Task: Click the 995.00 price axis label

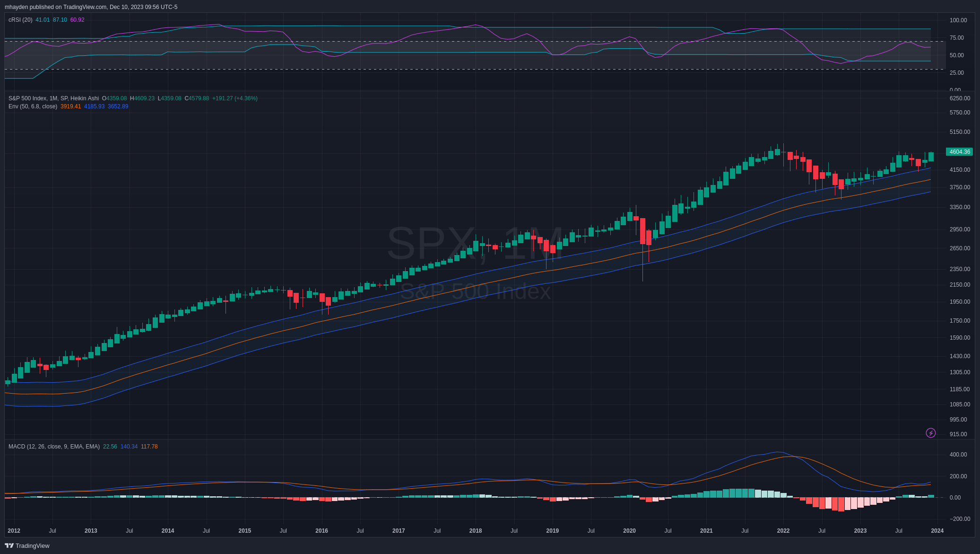Action: pyautogui.click(x=958, y=420)
